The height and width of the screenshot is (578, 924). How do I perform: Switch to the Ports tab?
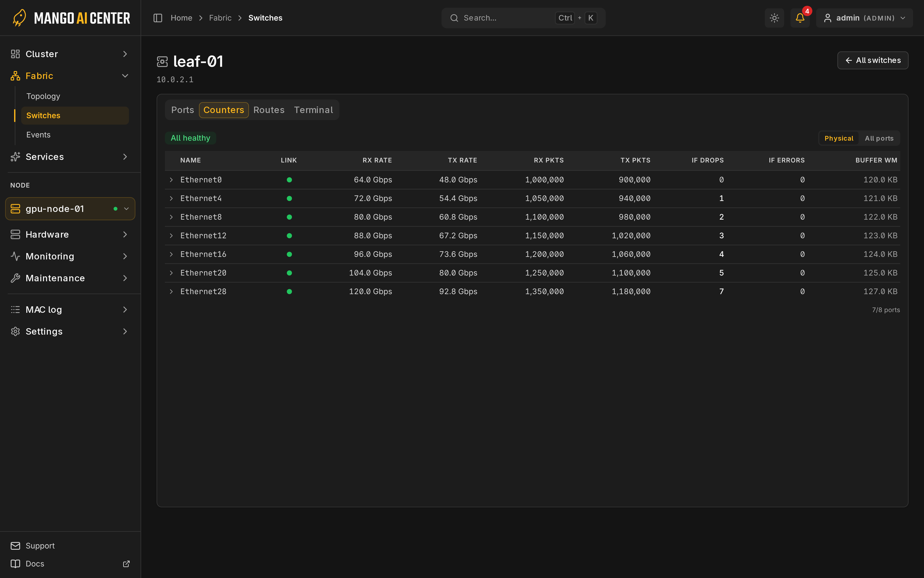click(182, 110)
